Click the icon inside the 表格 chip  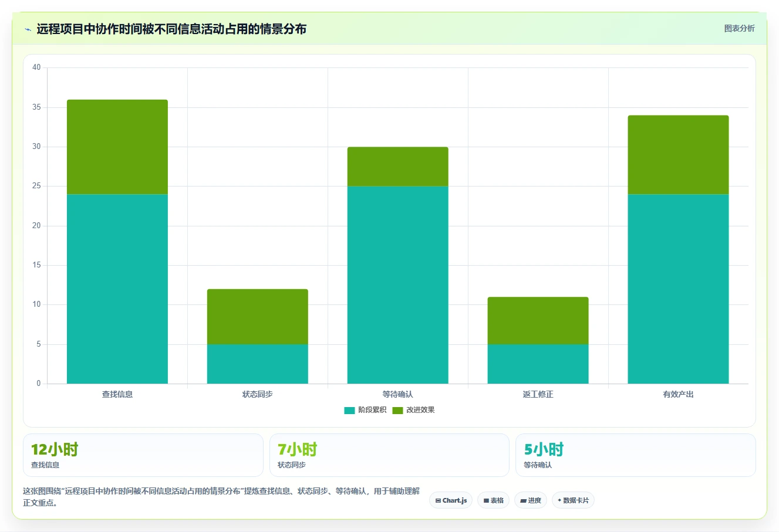486,501
